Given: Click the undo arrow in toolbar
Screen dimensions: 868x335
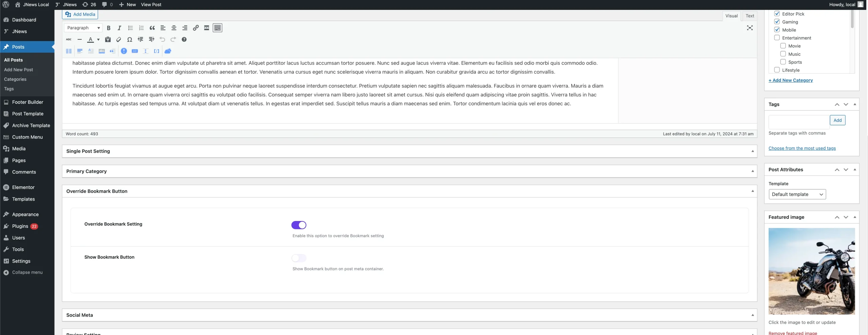Looking at the screenshot, I should [162, 39].
